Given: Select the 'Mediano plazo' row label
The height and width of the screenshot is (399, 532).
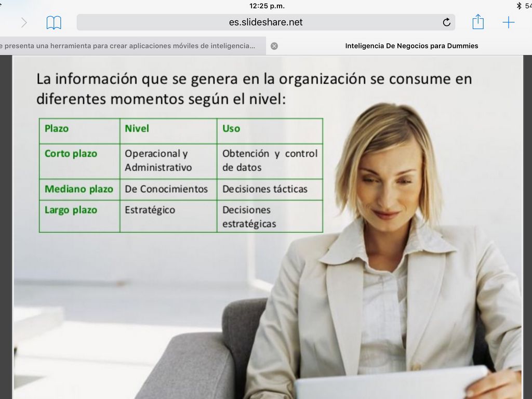Looking at the screenshot, I should point(78,189).
